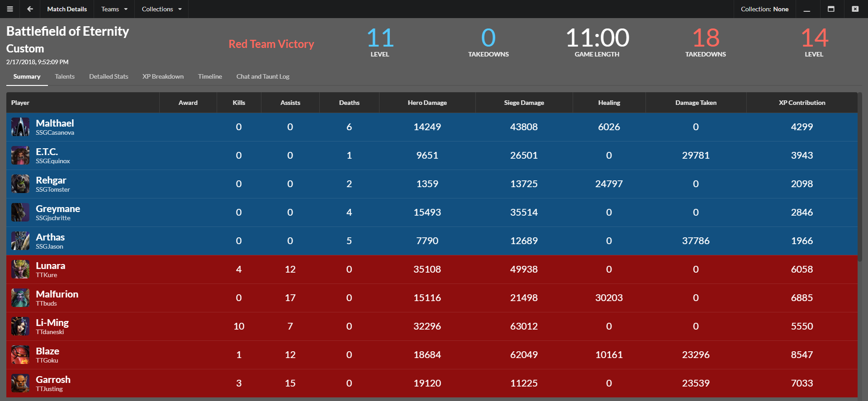Screen dimensions: 868x401
Task: Click the 11:00 game length value
Action: [597, 38]
